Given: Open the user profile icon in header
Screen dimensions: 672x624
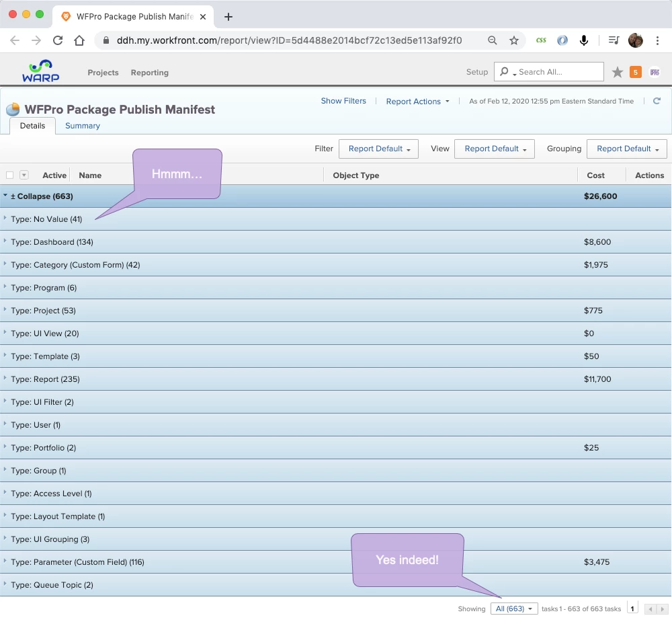Looking at the screenshot, I should tap(655, 72).
